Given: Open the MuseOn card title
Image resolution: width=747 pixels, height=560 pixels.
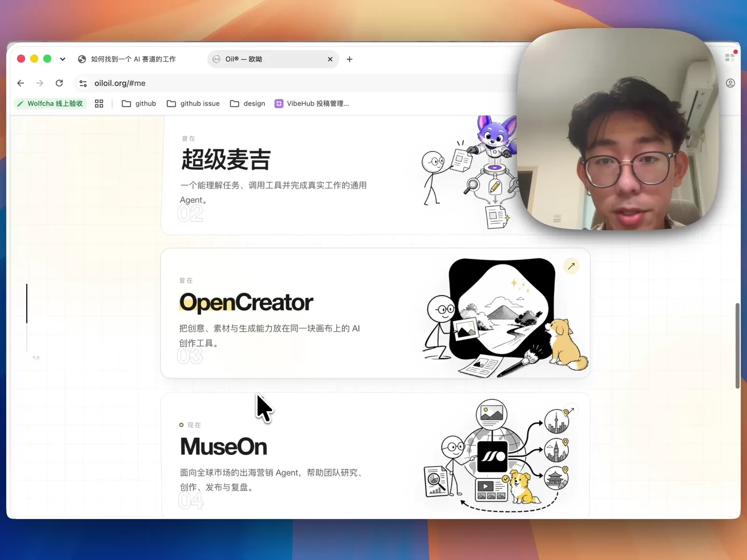Looking at the screenshot, I should 224,447.
